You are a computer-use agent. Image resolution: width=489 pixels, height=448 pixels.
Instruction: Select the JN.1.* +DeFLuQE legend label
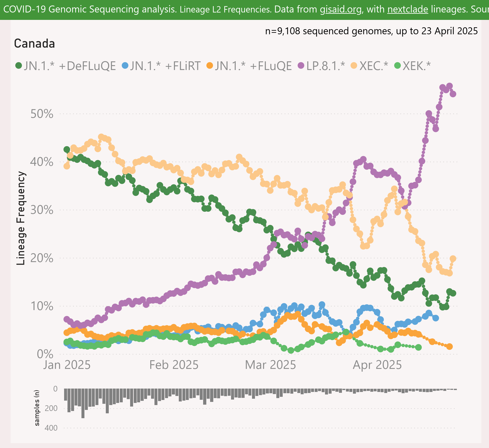pyautogui.click(x=70, y=66)
